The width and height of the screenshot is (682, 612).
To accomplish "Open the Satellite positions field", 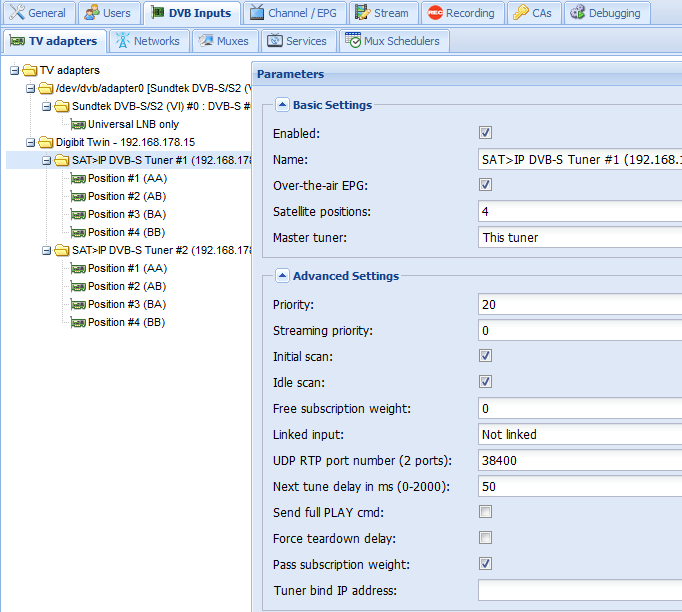I will coord(580,211).
